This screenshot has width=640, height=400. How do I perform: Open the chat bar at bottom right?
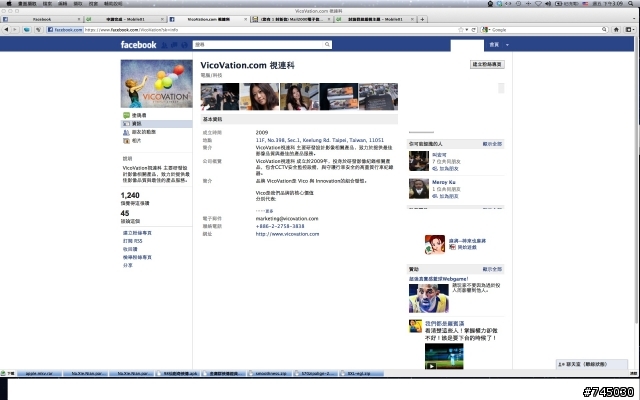pos(592,364)
